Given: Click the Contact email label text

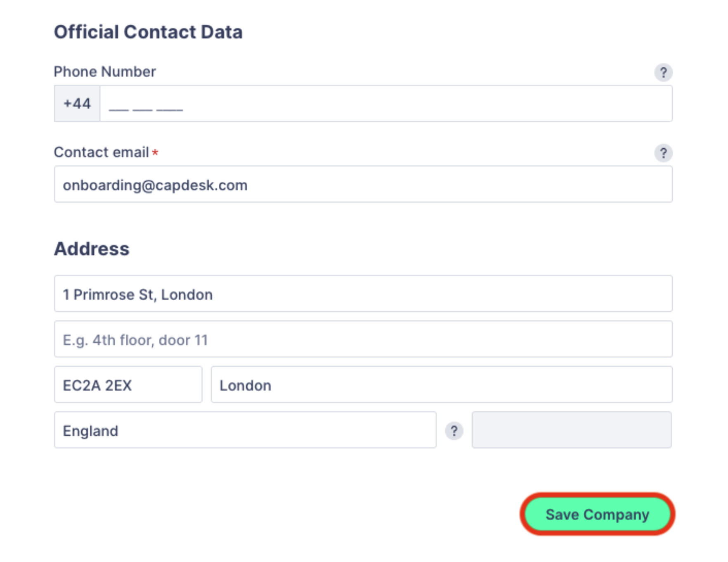Looking at the screenshot, I should pyautogui.click(x=102, y=152).
